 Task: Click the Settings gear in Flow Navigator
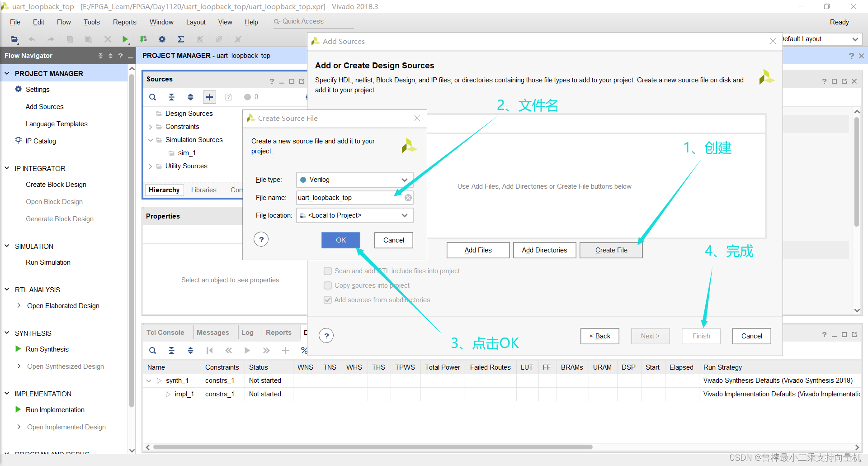[x=18, y=89]
